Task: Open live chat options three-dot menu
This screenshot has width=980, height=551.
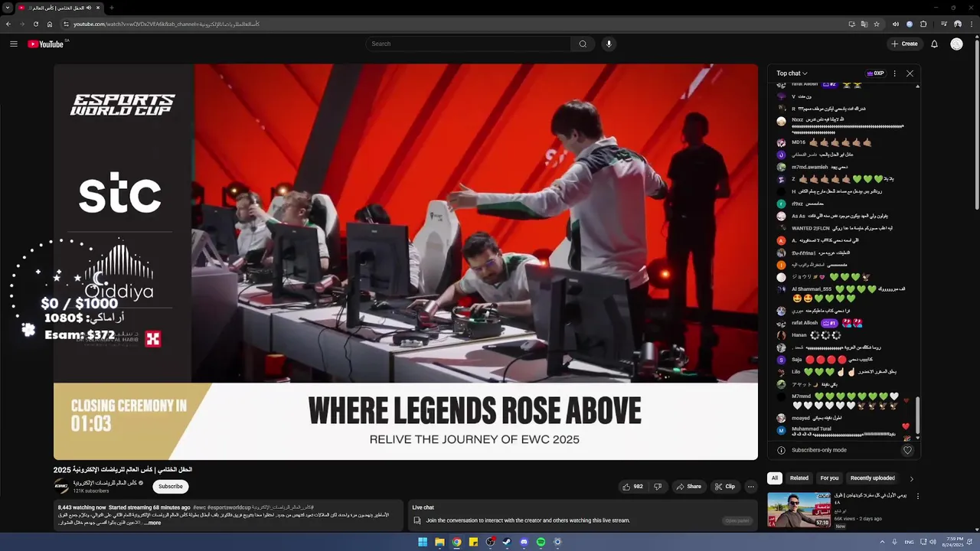Action: click(894, 73)
